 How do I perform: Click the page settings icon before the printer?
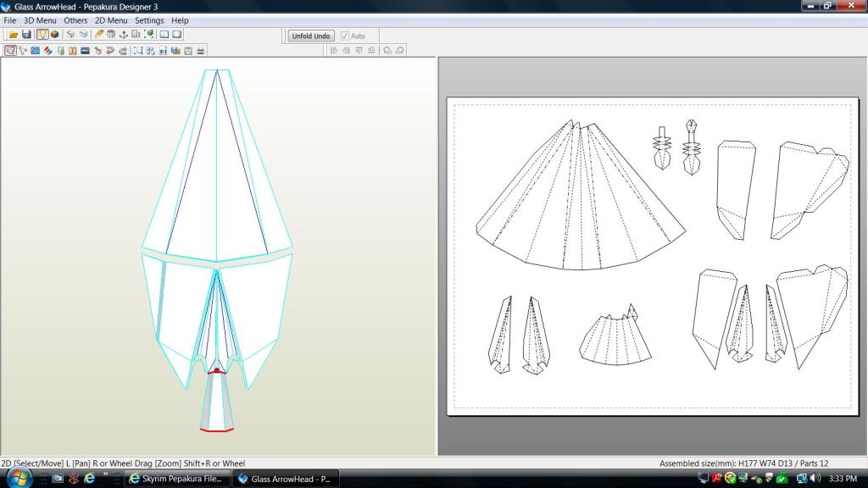pos(188,51)
